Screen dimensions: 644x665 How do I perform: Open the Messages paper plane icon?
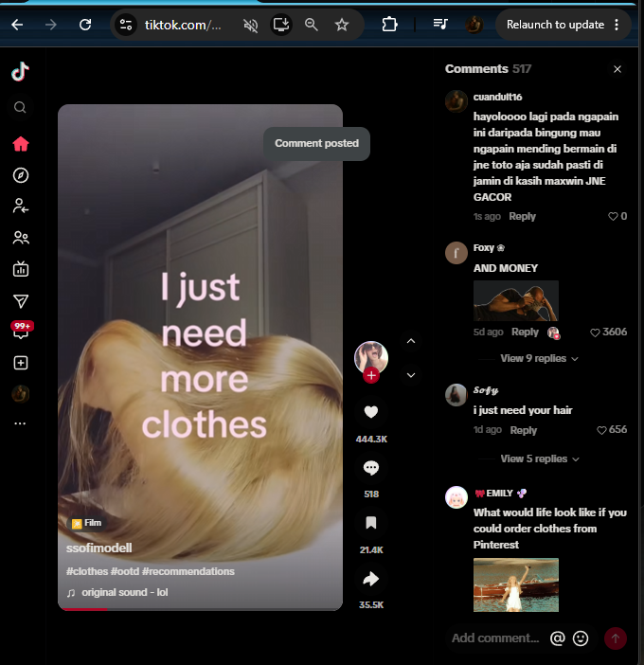pyautogui.click(x=20, y=301)
